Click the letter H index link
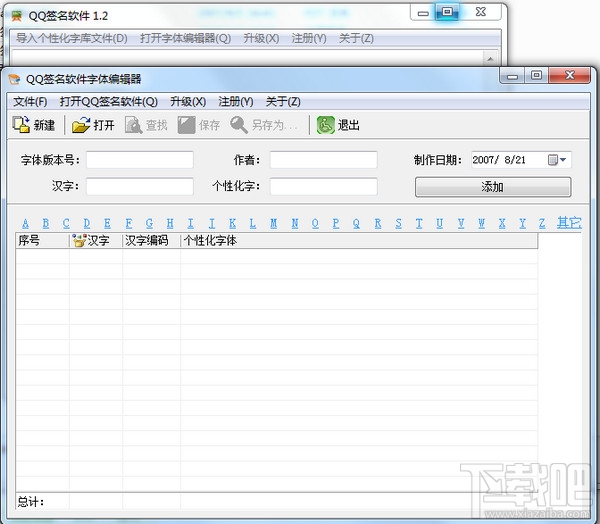 (x=170, y=223)
